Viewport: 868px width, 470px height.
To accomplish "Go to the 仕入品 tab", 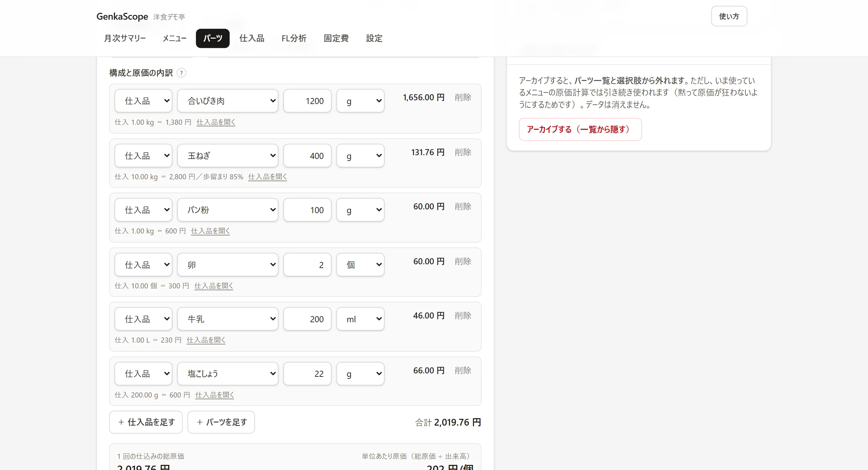I will click(x=252, y=38).
